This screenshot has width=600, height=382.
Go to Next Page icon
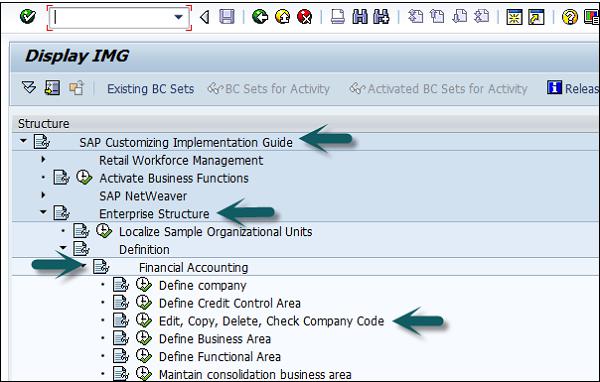pos(460,17)
